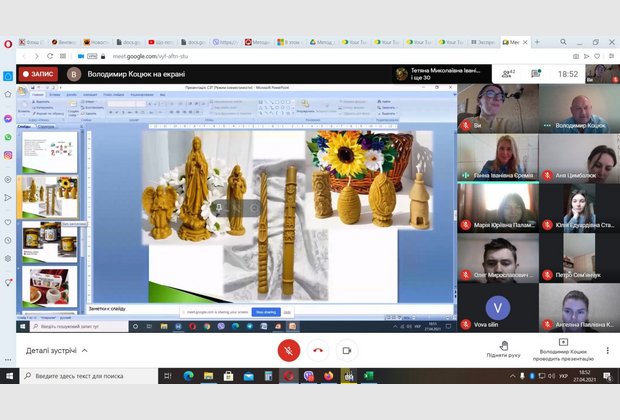Image resolution: width=620 pixels, height=420 pixels.
Task: Open Opera settings gear in sidebar
Action: [x=8, y=259]
